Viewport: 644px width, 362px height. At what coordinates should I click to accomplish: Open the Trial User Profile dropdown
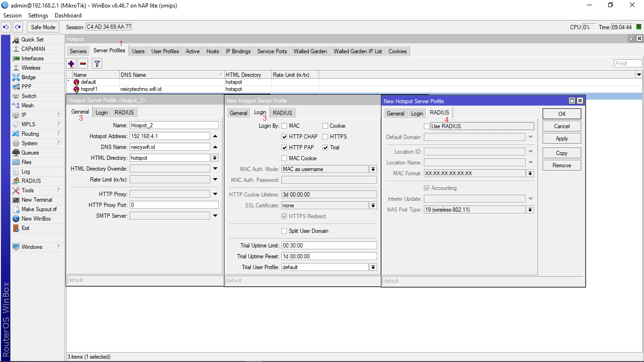373,267
